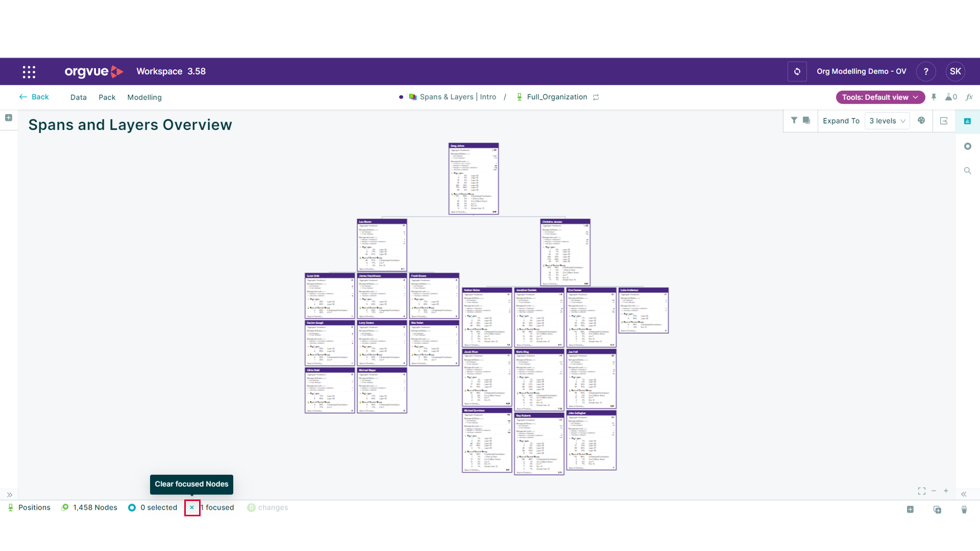This screenshot has width=980, height=551.
Task: Click the plus icon at top left panel
Action: pyautogui.click(x=9, y=118)
